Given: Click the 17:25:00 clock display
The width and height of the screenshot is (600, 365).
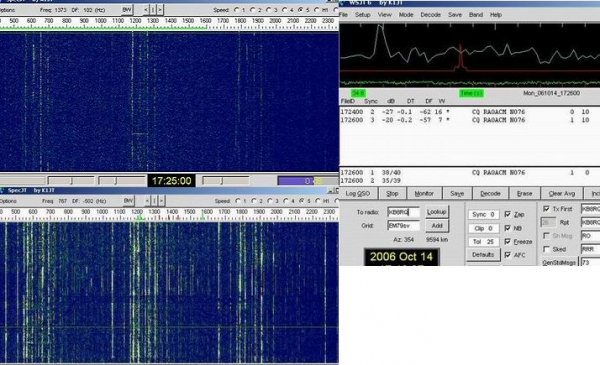Looking at the screenshot, I should pos(171,181).
